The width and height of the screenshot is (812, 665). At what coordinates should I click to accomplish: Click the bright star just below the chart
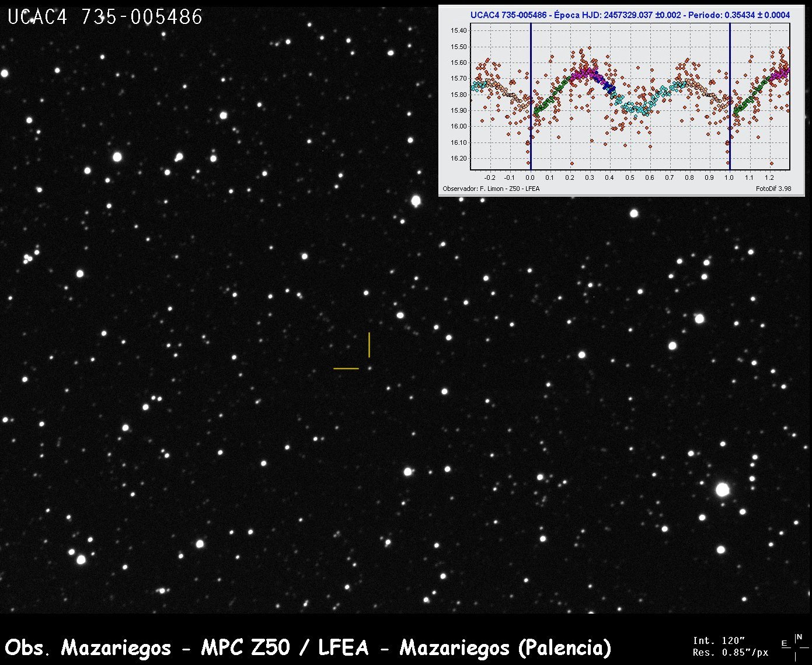(x=416, y=201)
